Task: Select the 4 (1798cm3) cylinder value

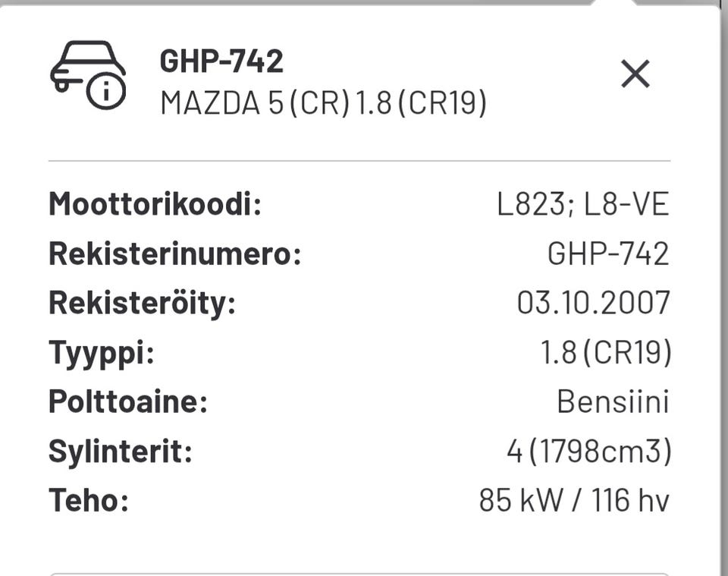Action: click(x=589, y=451)
